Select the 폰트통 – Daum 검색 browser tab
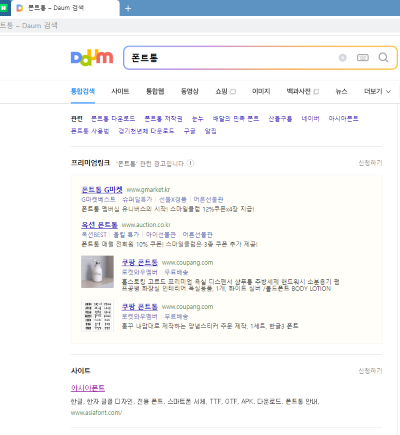The width and height of the screenshot is (400, 435). [65, 8]
